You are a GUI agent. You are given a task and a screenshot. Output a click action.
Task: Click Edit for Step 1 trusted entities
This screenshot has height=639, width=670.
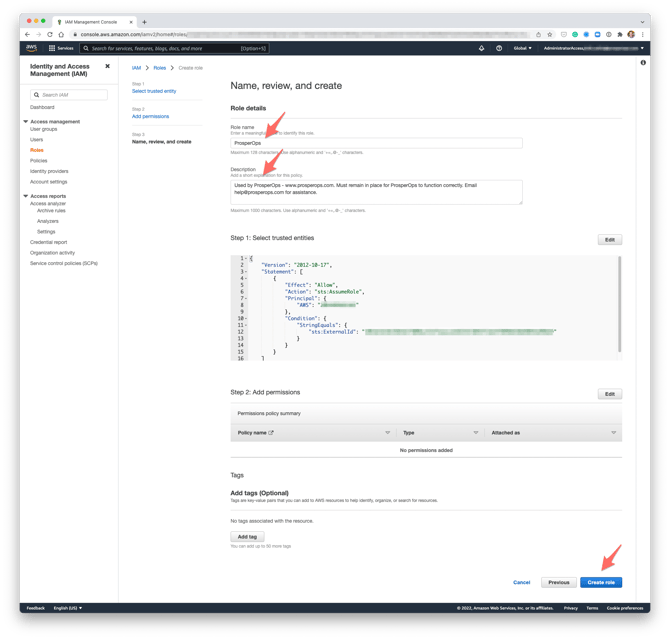pyautogui.click(x=609, y=240)
